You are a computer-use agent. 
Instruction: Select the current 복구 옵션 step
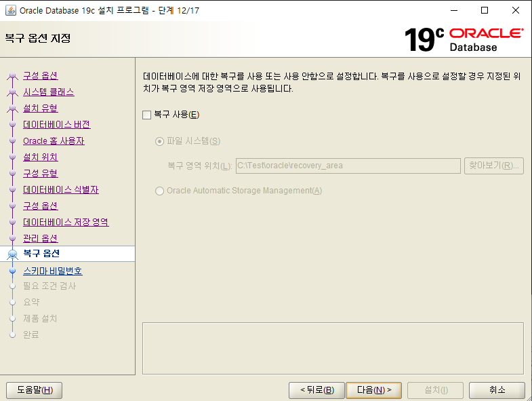(x=41, y=254)
